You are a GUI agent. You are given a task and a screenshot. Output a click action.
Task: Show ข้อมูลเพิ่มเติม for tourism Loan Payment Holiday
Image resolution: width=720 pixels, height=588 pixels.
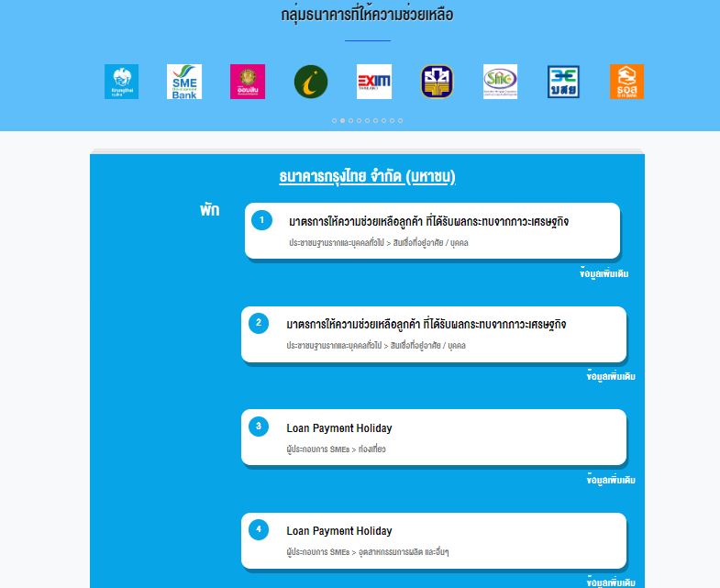point(610,480)
